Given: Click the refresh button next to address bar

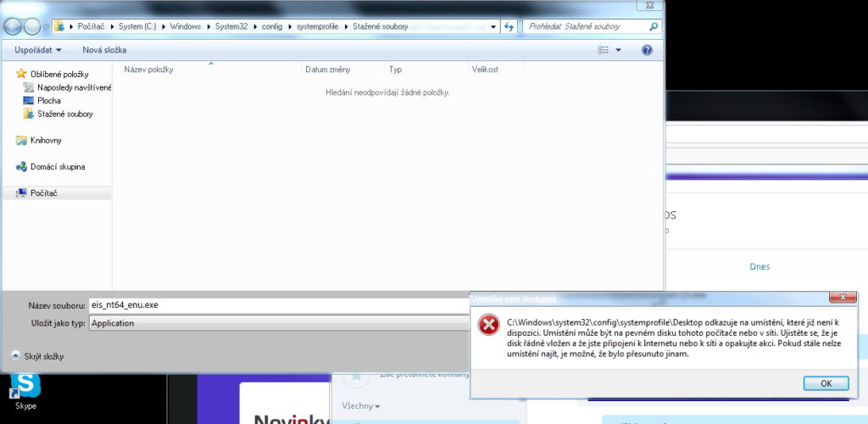Looking at the screenshot, I should point(509,26).
